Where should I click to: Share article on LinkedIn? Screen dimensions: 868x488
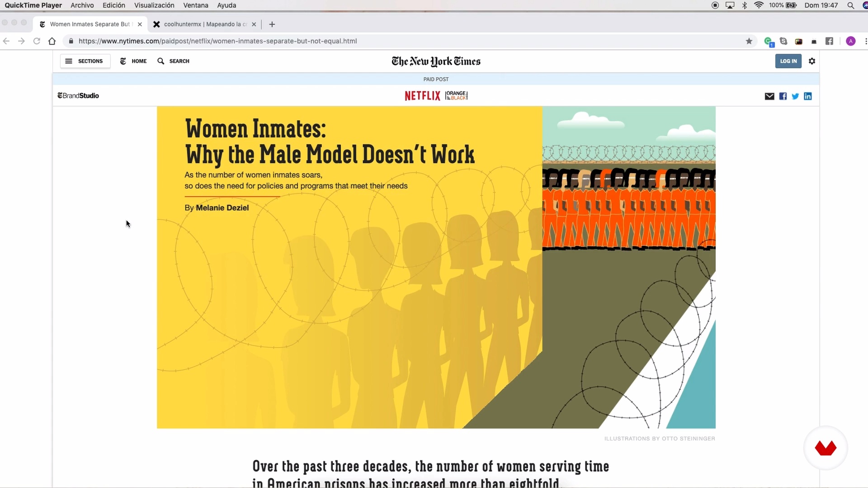pyautogui.click(x=807, y=96)
